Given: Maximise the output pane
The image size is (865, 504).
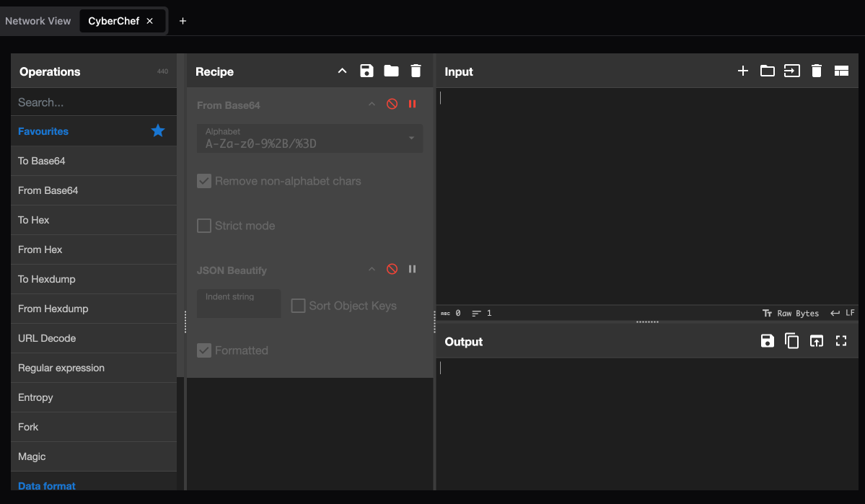Looking at the screenshot, I should (840, 341).
